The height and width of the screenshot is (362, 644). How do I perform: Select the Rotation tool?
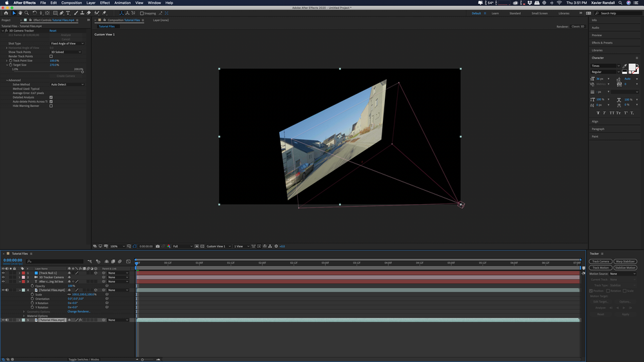pos(35,13)
